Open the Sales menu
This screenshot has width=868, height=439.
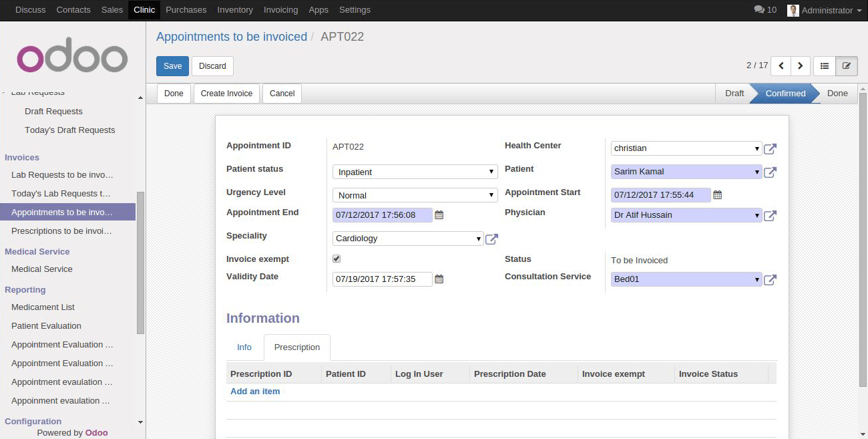click(x=112, y=10)
